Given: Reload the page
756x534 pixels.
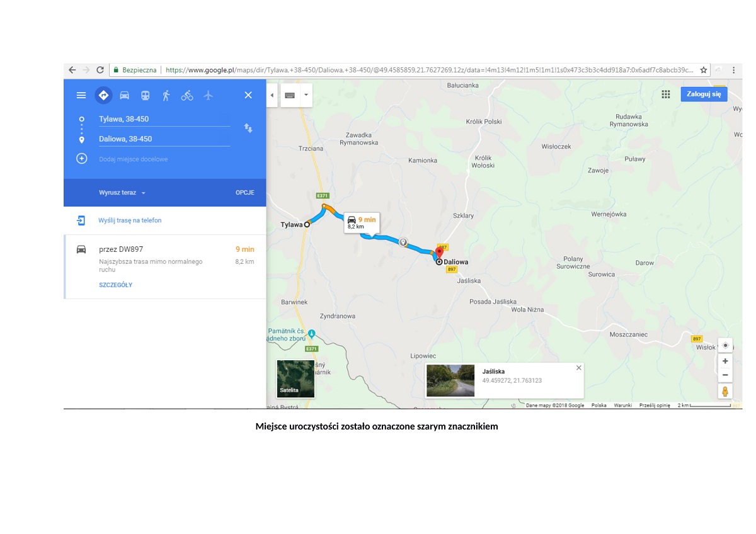Looking at the screenshot, I should 100,70.
